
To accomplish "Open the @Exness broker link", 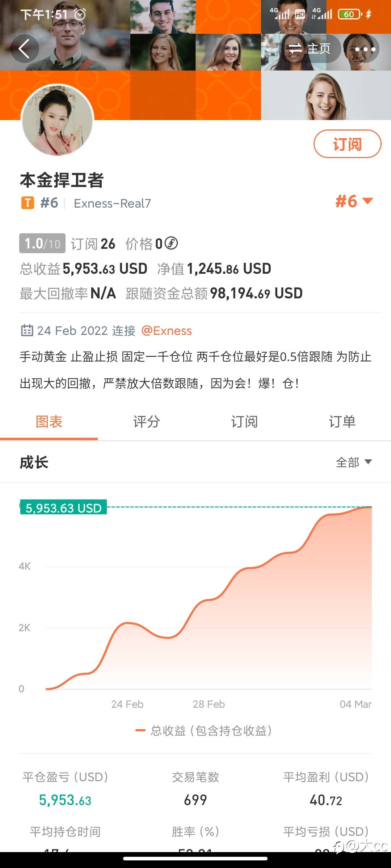I will coord(167,331).
